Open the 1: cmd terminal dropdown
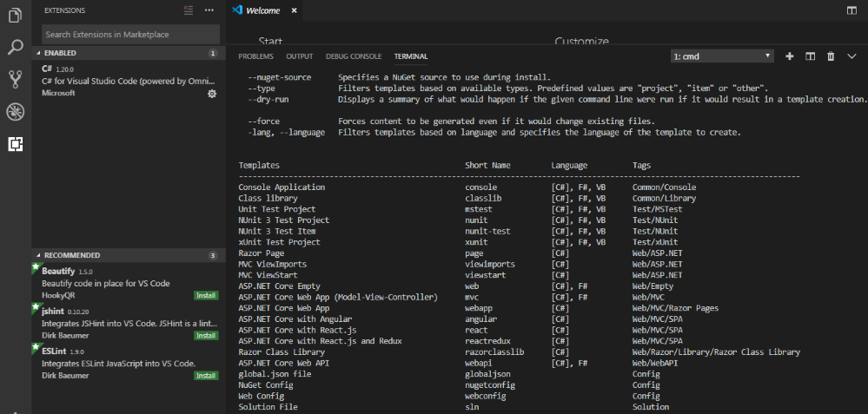The height and width of the screenshot is (414, 868). click(722, 56)
